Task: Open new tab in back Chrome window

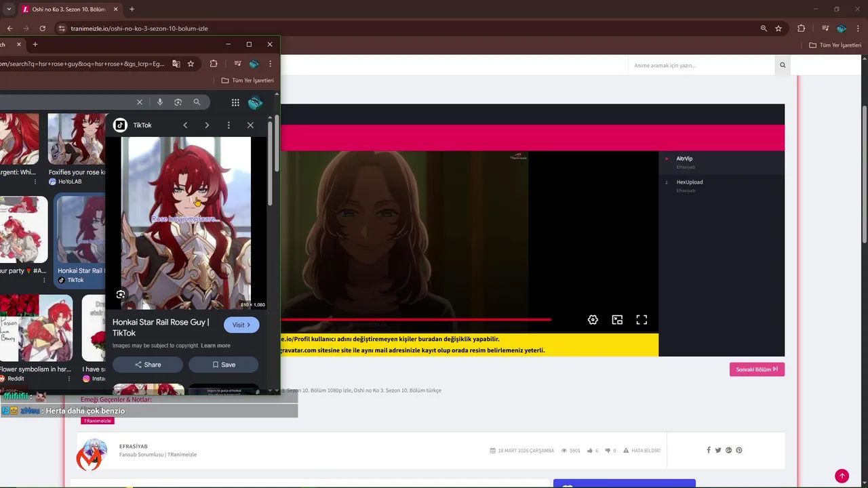Action: [x=132, y=9]
